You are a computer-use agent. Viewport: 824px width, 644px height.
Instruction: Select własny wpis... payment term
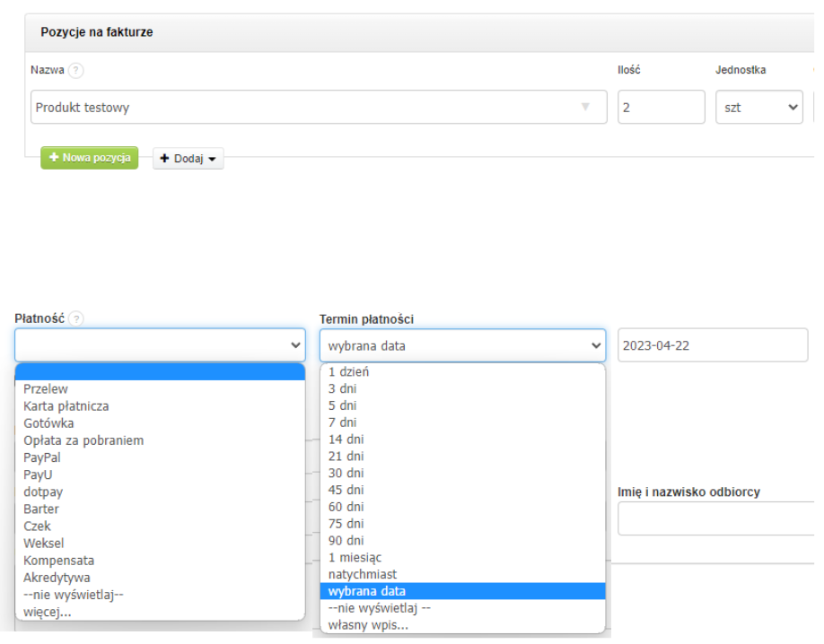462,625
